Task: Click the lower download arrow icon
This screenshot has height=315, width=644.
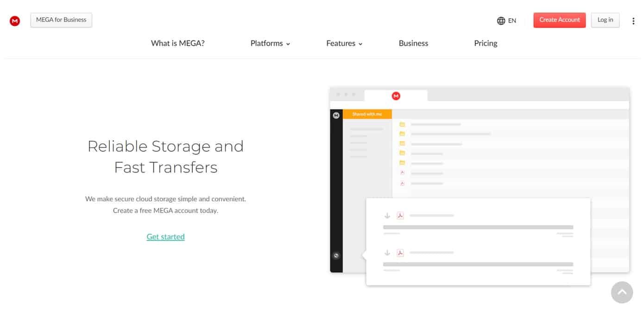Action: (x=387, y=253)
